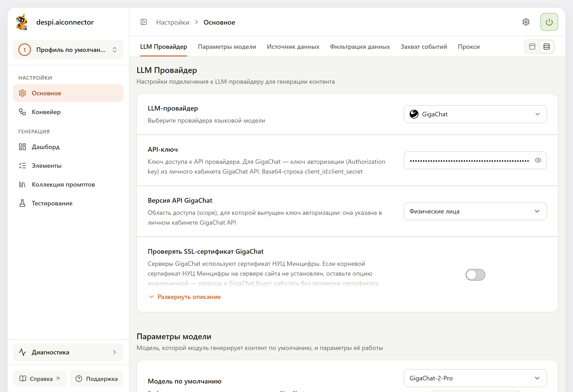
Task: Collapse the sidebar panel icon
Action: (x=144, y=22)
